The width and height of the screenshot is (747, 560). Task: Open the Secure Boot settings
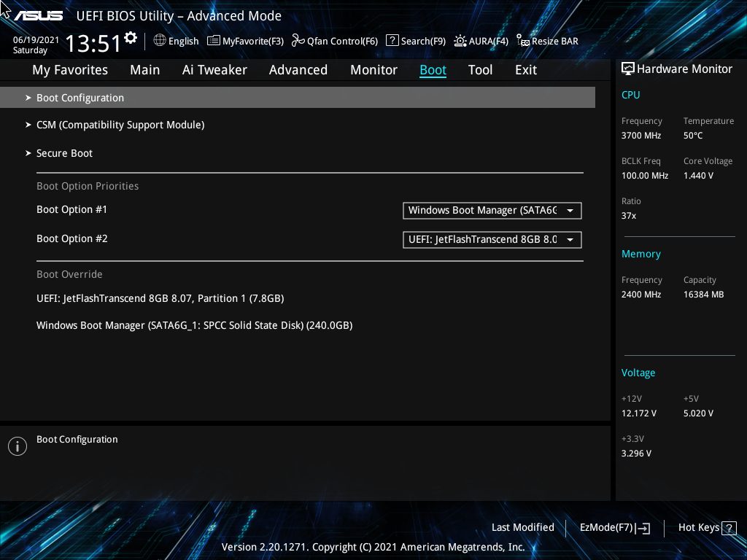pyautogui.click(x=64, y=153)
